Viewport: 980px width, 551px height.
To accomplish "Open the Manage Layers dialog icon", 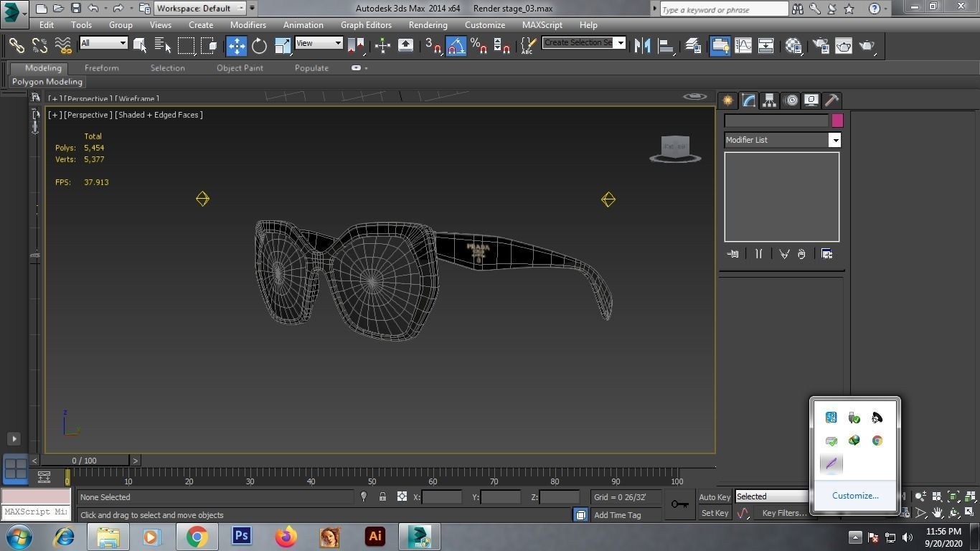I will (693, 45).
